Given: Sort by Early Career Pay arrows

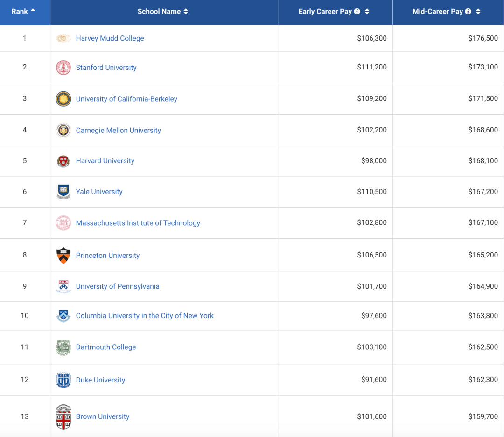Looking at the screenshot, I should point(367,12).
